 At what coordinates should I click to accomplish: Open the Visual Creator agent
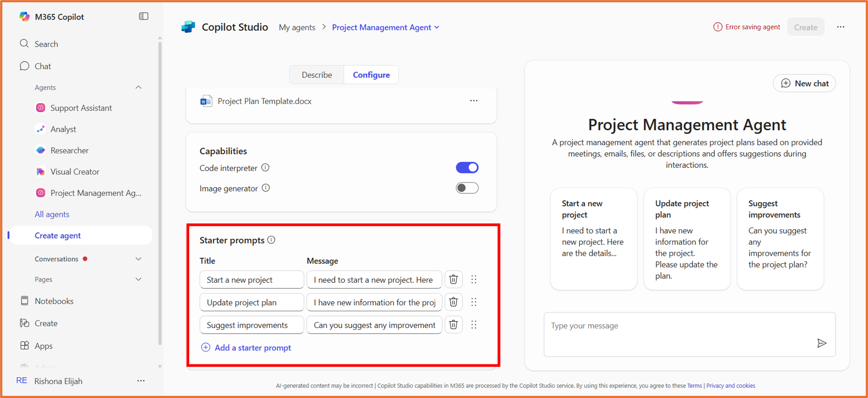[40, 171]
